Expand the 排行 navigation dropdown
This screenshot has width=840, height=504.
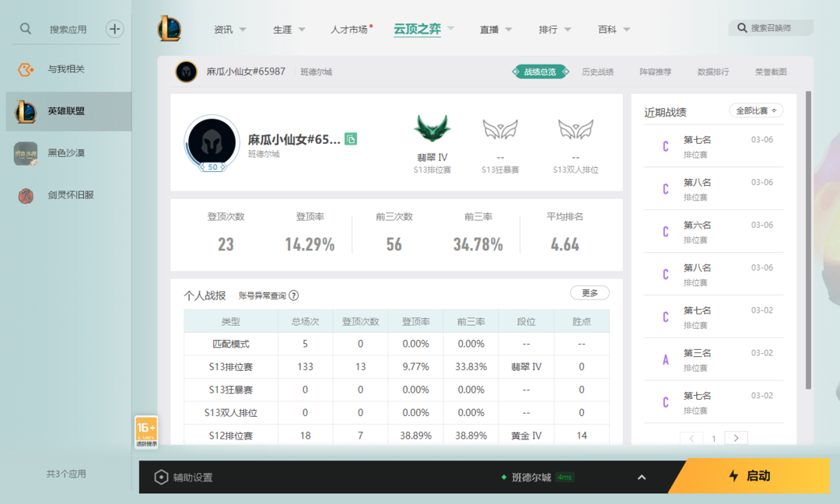click(x=555, y=30)
